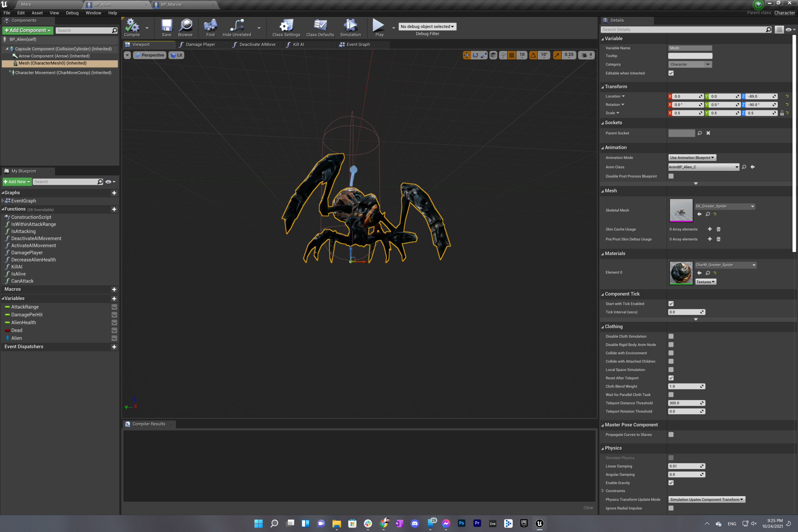Enable Collide with Environment checkbox
This screenshot has height=532, width=798.
tap(671, 353)
